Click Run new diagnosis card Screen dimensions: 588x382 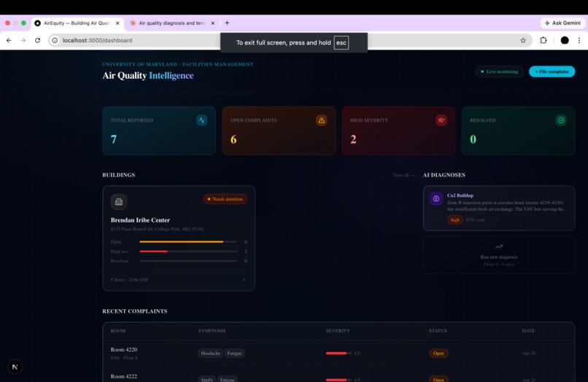(499, 255)
